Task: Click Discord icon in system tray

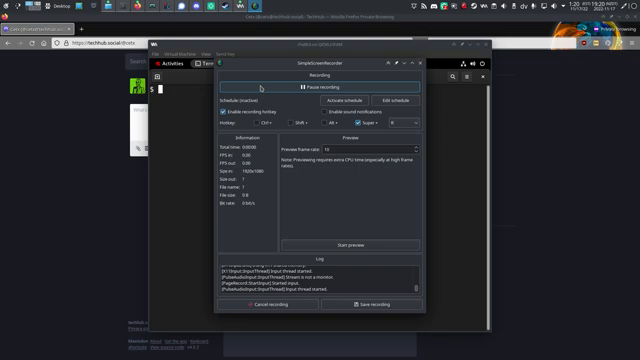Action: pyautogui.click(x=434, y=6)
